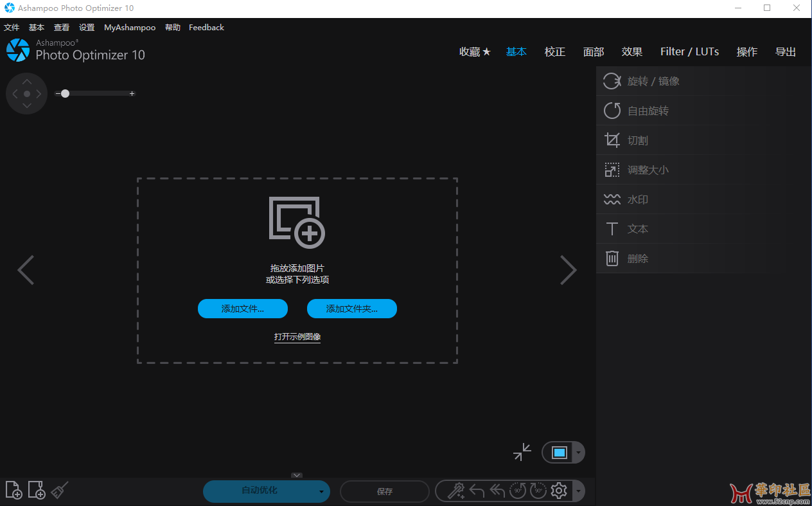This screenshot has width=812, height=506.
Task: Open the 设置 menu
Action: click(x=87, y=28)
